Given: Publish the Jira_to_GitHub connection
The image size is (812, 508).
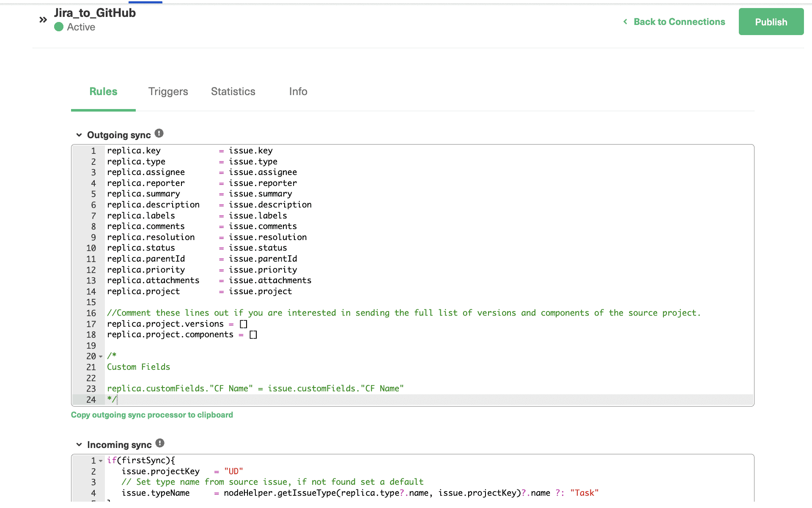Looking at the screenshot, I should click(771, 22).
